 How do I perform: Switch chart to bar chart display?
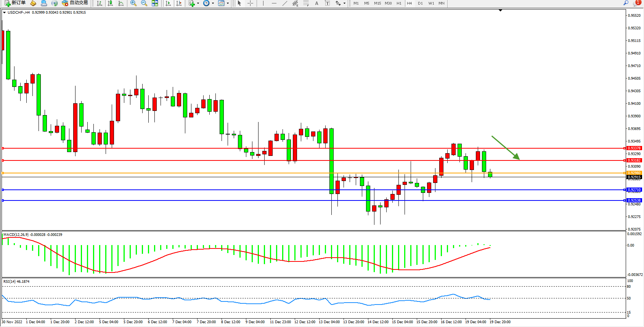100,3
